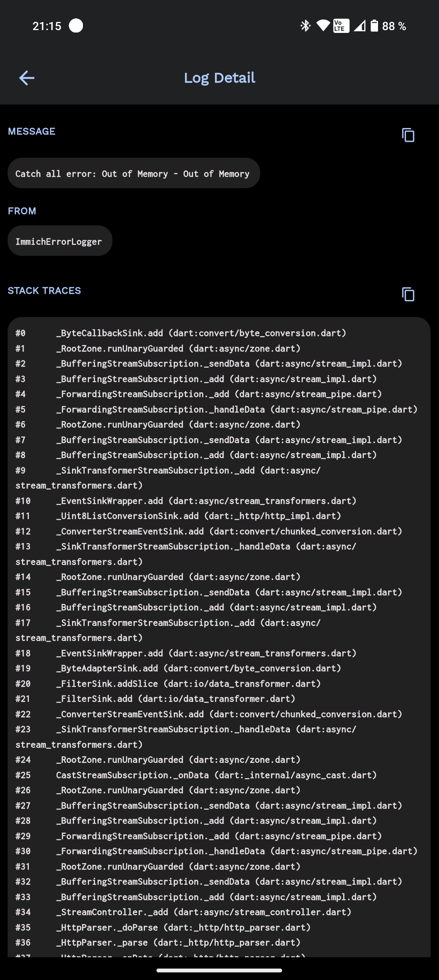Image resolution: width=439 pixels, height=980 pixels.
Task: Tap the MESSAGE section heading
Action: [32, 131]
